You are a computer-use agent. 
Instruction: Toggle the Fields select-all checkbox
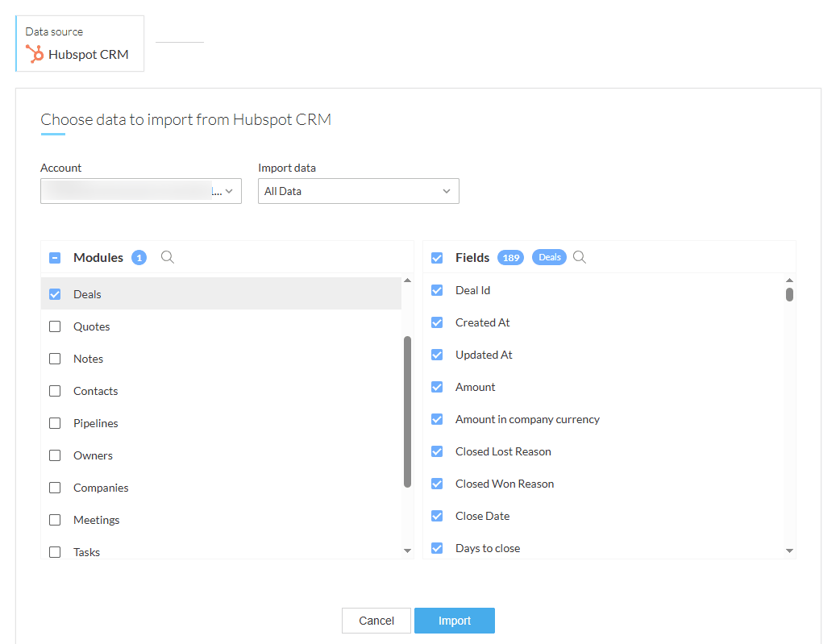coord(437,258)
